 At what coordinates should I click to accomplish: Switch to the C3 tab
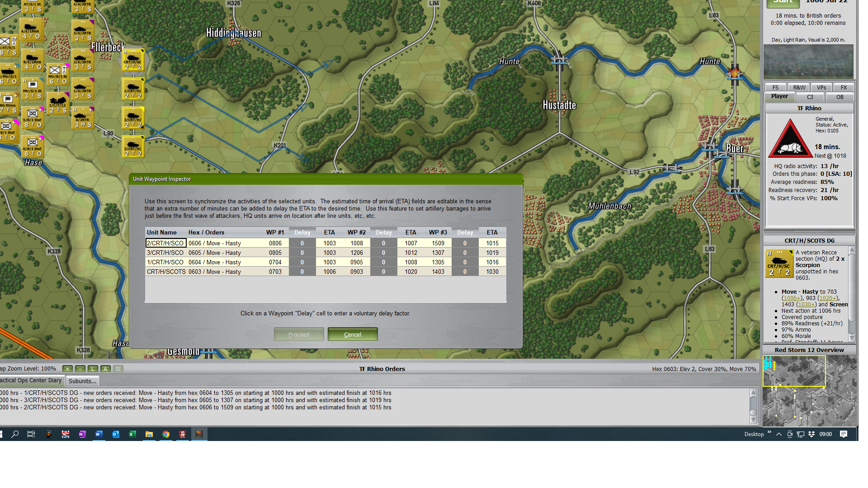click(x=810, y=97)
